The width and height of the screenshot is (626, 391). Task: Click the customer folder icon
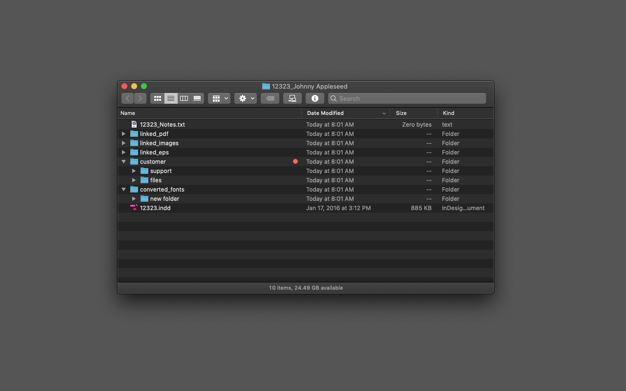[x=134, y=162]
